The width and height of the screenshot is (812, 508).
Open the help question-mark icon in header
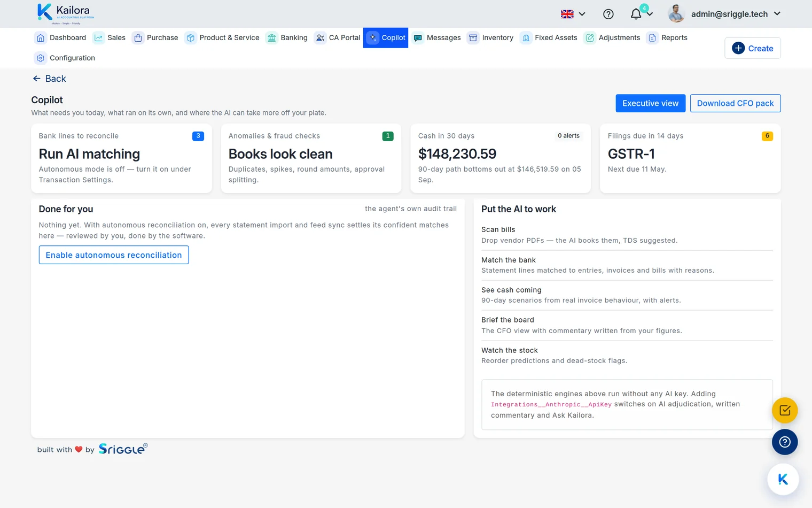coord(608,14)
